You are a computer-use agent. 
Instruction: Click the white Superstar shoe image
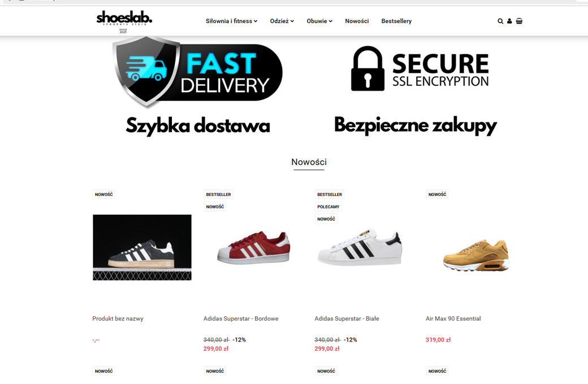pyautogui.click(x=360, y=247)
